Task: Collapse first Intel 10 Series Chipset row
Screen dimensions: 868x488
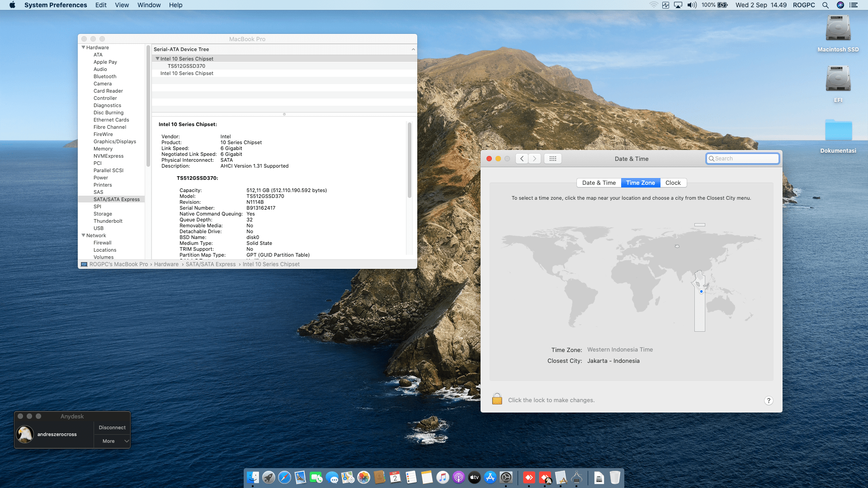Action: 157,59
